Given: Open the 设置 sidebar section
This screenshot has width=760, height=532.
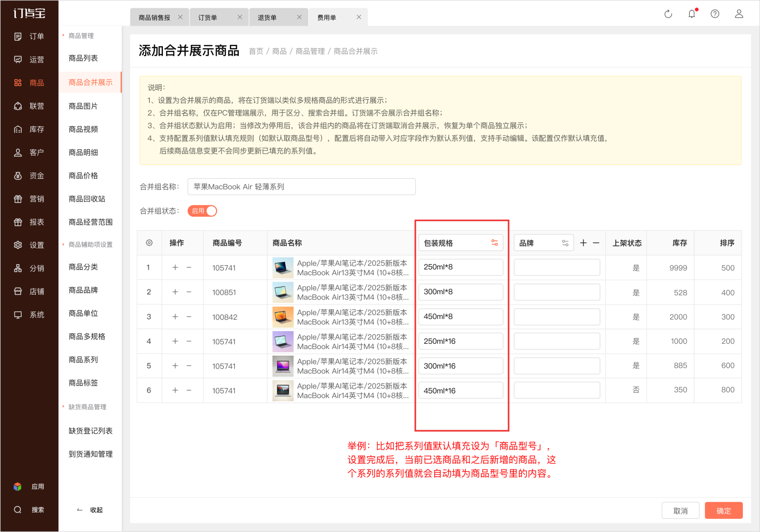Looking at the screenshot, I should pos(29,245).
